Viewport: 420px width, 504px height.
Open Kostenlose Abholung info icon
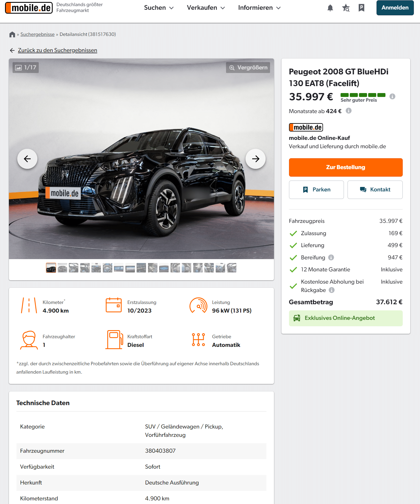tap(332, 290)
